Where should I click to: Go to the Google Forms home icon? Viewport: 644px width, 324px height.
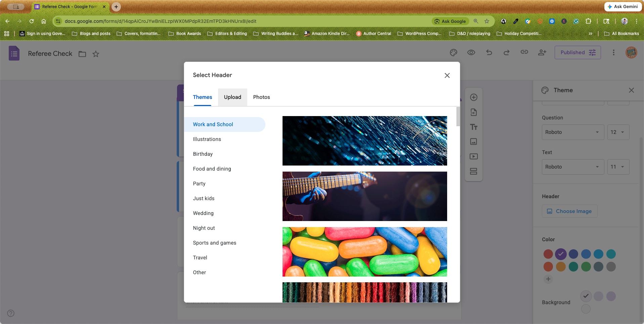(14, 53)
